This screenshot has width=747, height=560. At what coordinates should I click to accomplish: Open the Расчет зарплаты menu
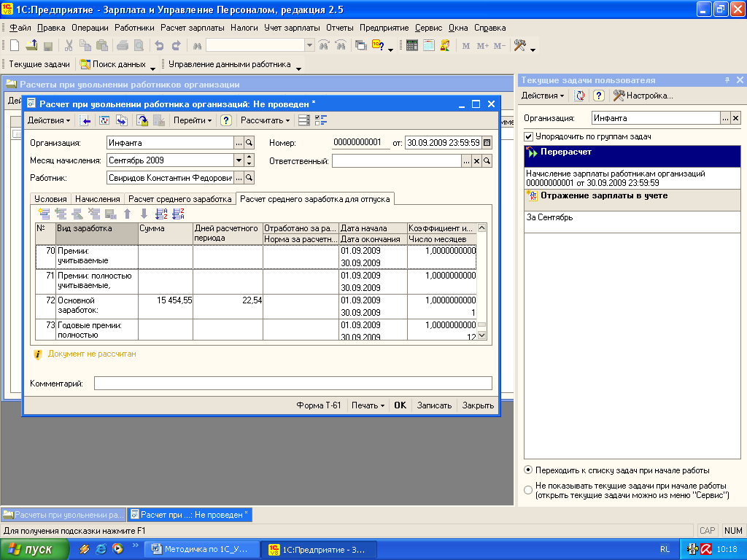click(x=192, y=28)
